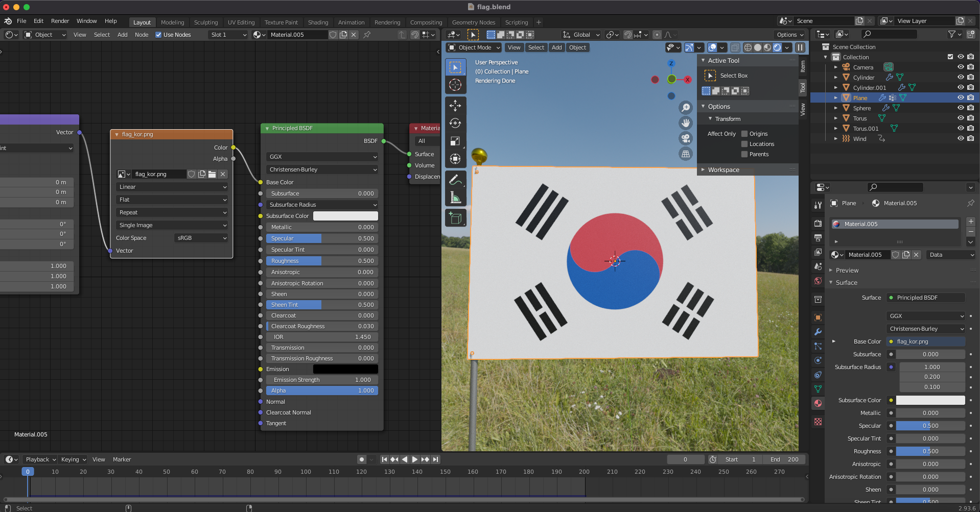Disable Torus render camera icon
Screen dimensions: 980x512
[x=971, y=118]
